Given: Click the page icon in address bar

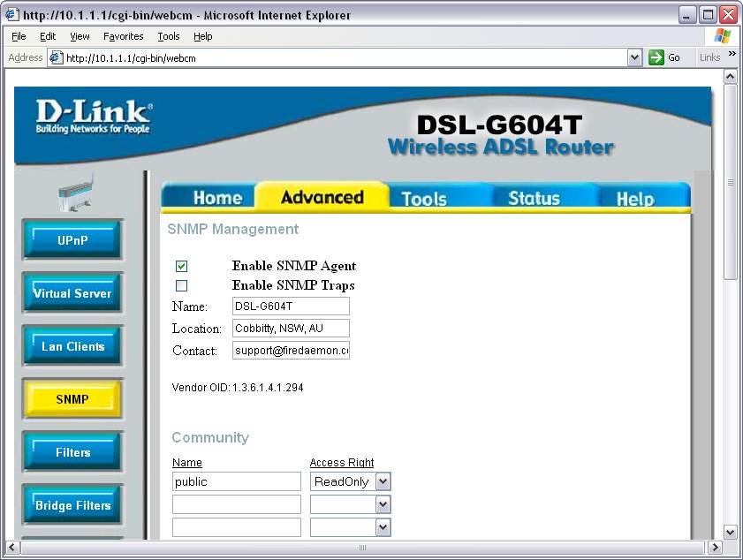Looking at the screenshot, I should coord(57,57).
